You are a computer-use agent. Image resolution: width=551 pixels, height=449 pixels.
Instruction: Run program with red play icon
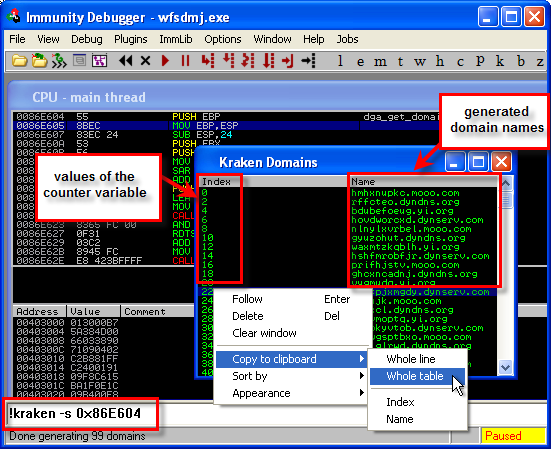[165, 61]
